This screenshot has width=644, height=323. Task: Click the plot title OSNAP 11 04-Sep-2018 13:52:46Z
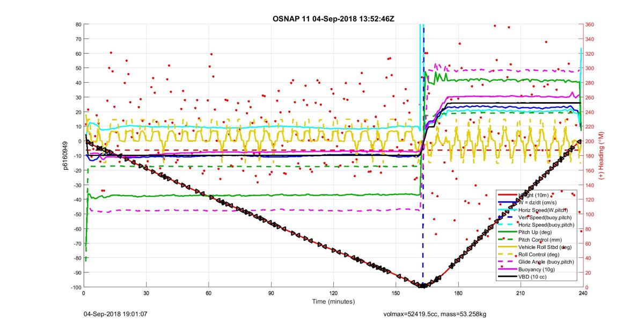tap(333, 19)
